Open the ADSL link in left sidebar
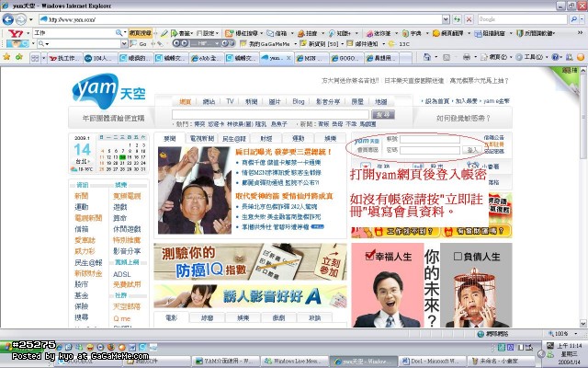Viewport: 588px width, 368px height. 122,274
